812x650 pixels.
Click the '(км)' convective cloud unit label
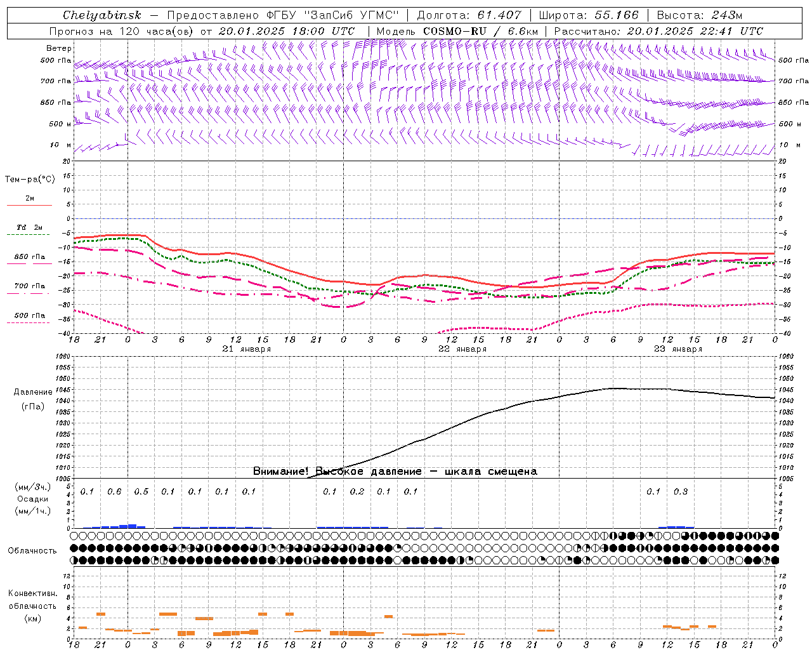pos(33,618)
